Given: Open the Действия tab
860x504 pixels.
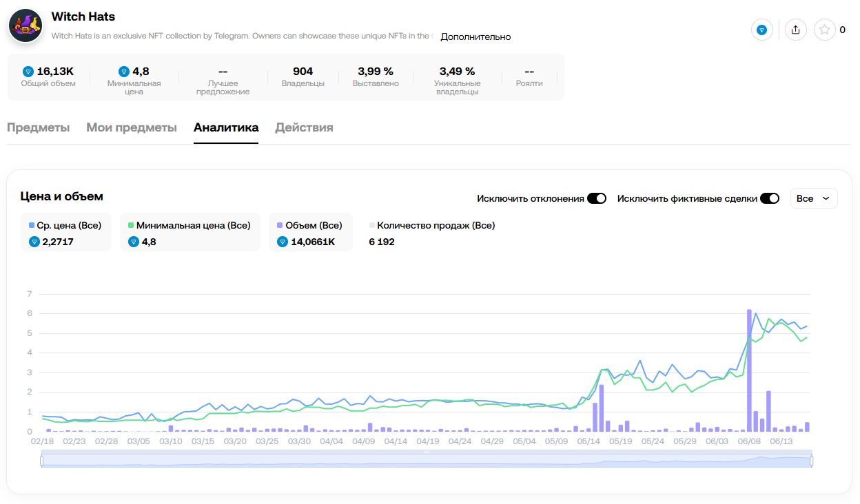Looking at the screenshot, I should tap(304, 127).
